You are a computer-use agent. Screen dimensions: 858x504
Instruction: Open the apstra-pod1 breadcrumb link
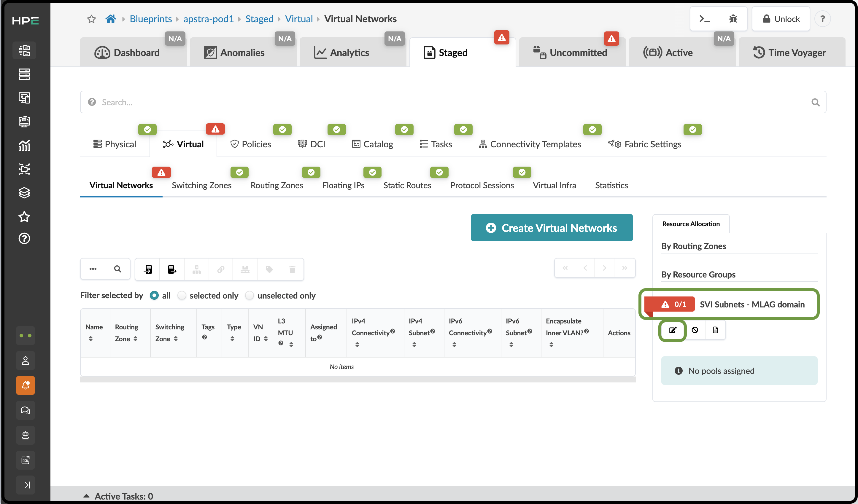[x=208, y=19]
